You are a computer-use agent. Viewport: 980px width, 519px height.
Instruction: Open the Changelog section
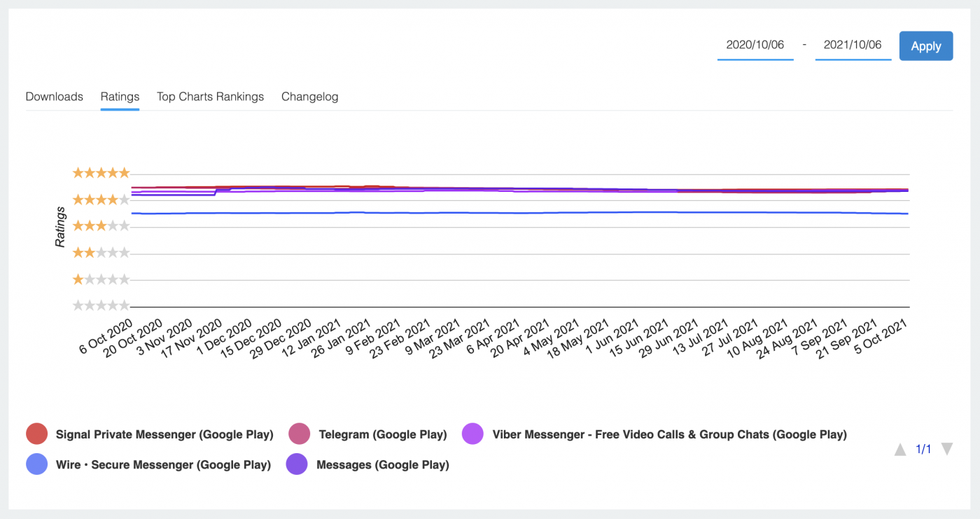click(310, 97)
